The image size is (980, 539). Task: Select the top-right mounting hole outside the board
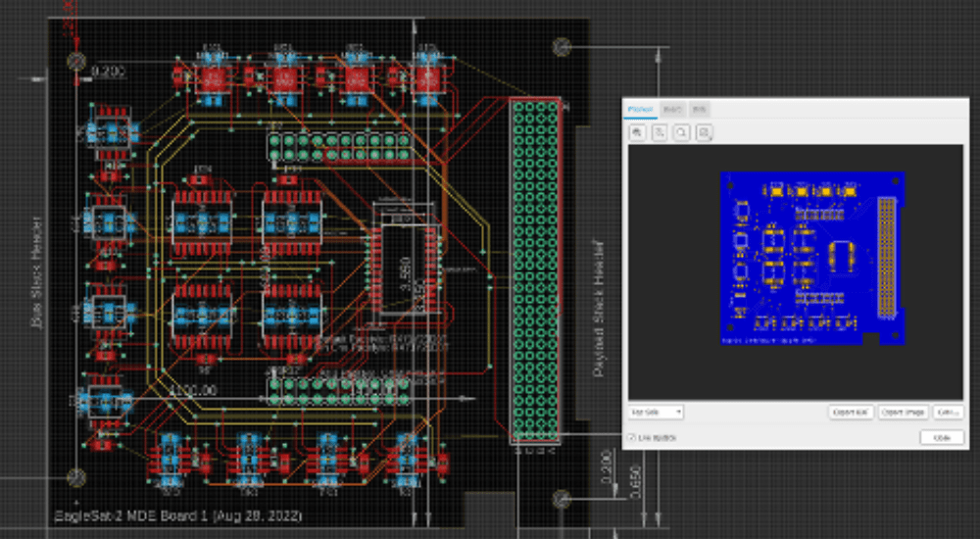[x=562, y=46]
